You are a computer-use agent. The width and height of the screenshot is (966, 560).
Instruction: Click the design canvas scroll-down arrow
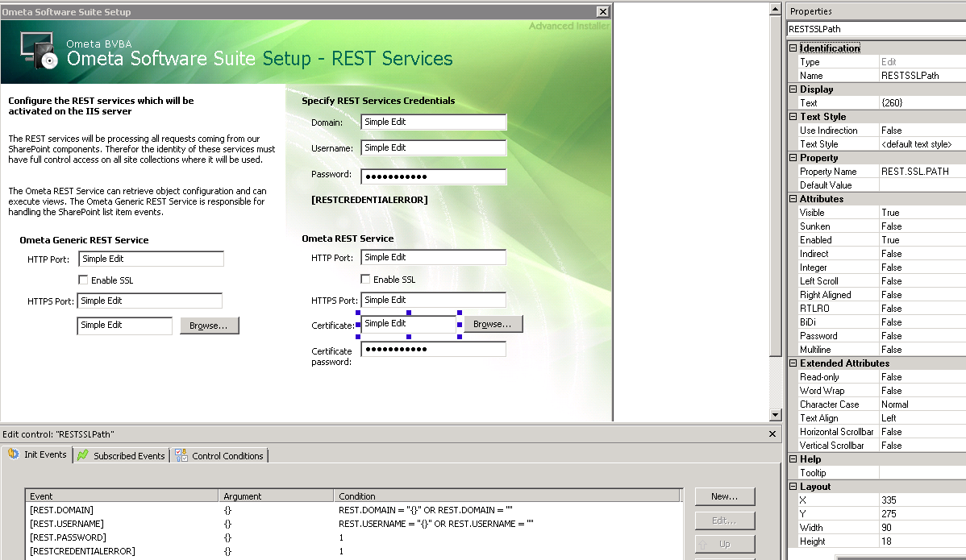776,415
